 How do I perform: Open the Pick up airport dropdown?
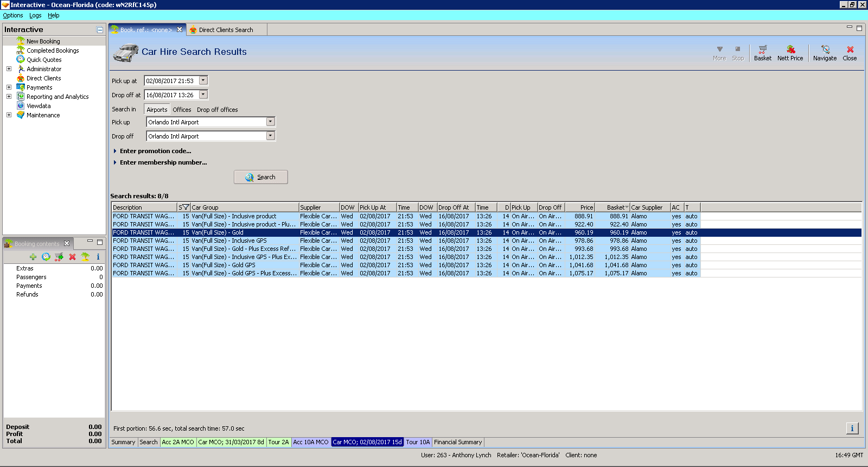pyautogui.click(x=270, y=122)
